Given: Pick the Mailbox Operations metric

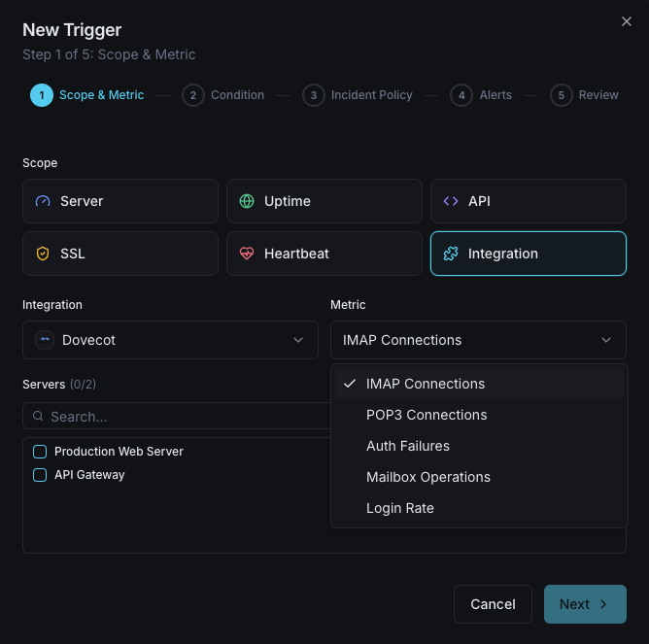Looking at the screenshot, I should click(x=427, y=477).
